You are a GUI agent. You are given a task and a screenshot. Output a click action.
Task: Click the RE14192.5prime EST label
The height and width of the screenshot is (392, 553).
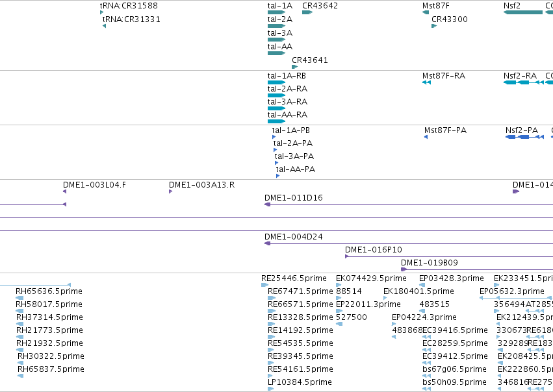point(300,330)
